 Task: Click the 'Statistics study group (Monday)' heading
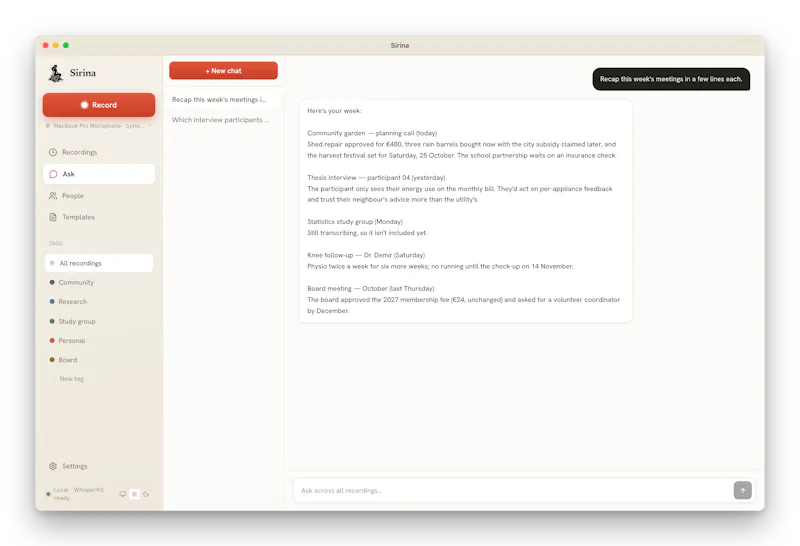355,221
